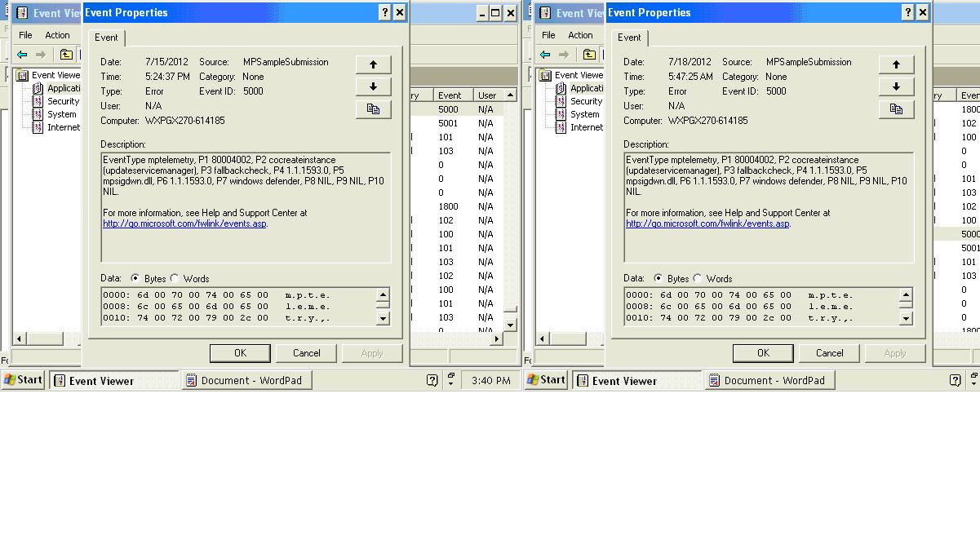Open Action menu behind the 7/15/2012 dialog
The width and height of the screenshot is (980, 553).
57,35
